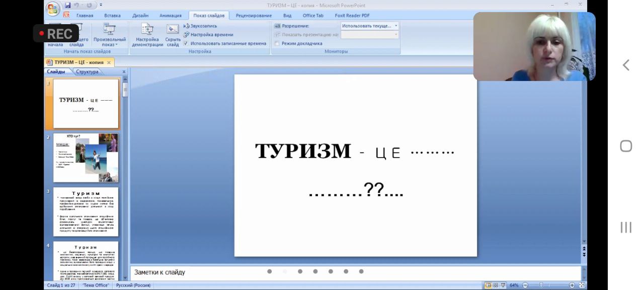Select slide 4 thumbnail
This screenshot has width=644, height=290.
pos(86,261)
